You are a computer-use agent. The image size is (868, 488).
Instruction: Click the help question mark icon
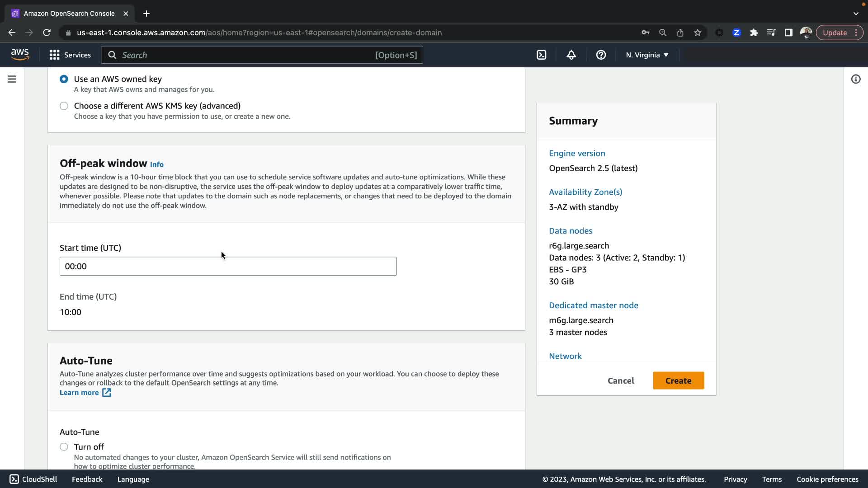tap(601, 55)
